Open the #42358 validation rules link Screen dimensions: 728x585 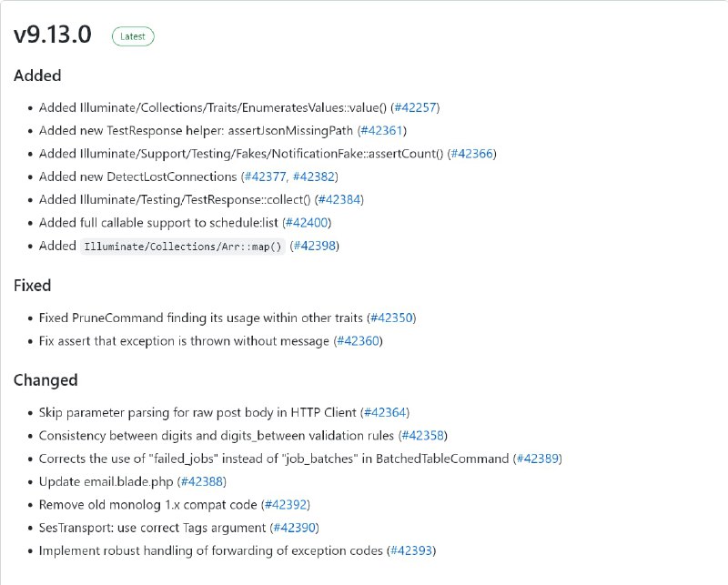tap(422, 436)
